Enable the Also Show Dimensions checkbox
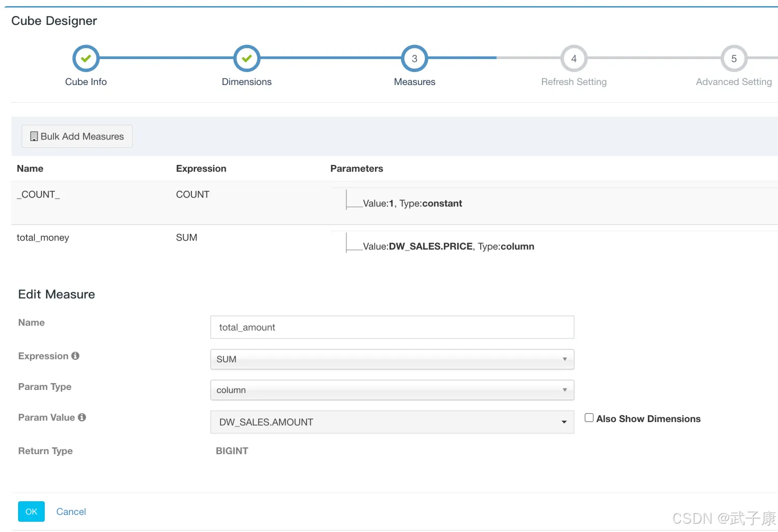The height and width of the screenshot is (532, 778). [589, 418]
